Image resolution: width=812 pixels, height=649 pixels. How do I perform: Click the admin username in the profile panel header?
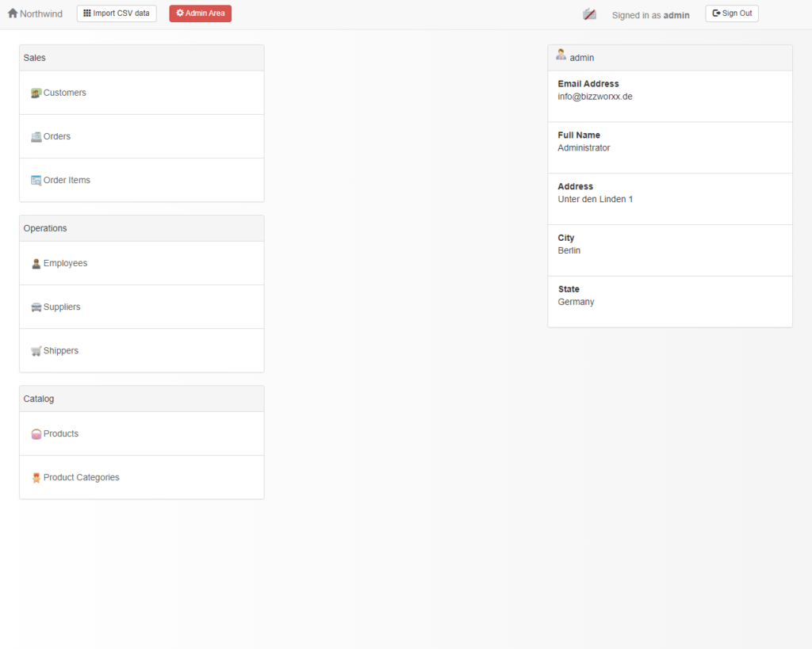click(x=581, y=58)
